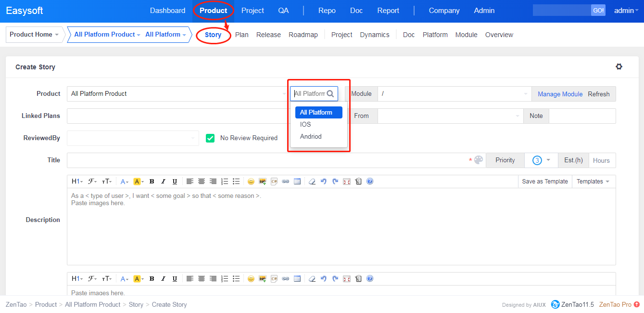The width and height of the screenshot is (644, 313).
Task: Toggle underline in Description editor toolbar
Action: (x=175, y=182)
